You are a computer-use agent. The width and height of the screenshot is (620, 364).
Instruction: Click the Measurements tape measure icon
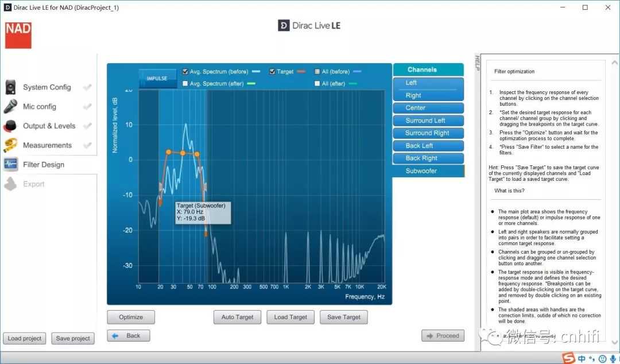pos(11,145)
